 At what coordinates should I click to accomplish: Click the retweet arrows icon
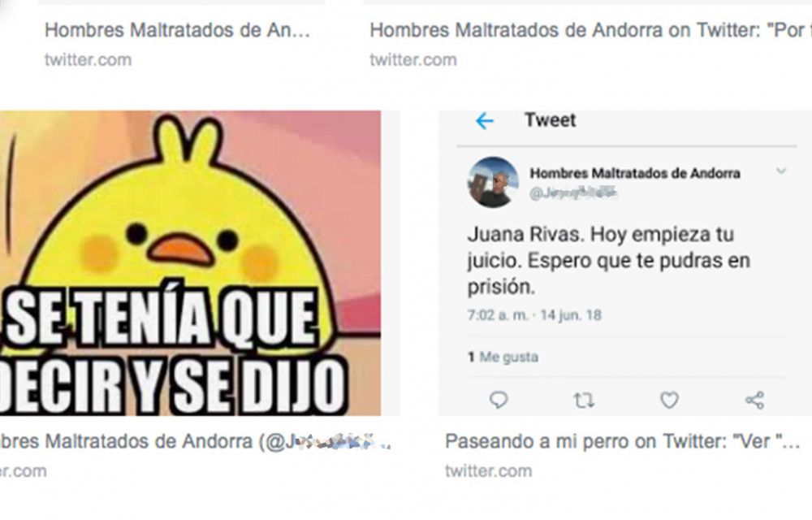[584, 401]
